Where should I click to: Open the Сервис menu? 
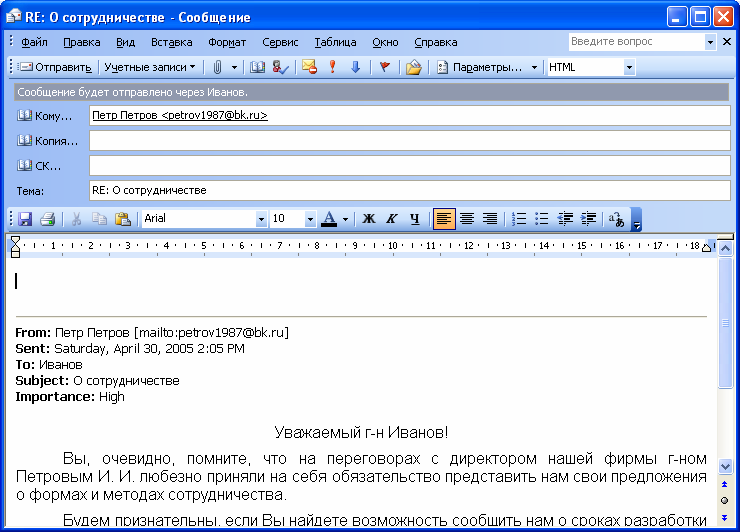click(280, 42)
